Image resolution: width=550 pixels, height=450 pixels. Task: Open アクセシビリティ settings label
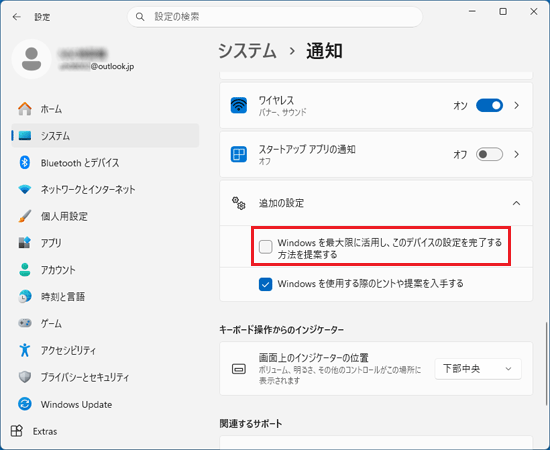(68, 350)
